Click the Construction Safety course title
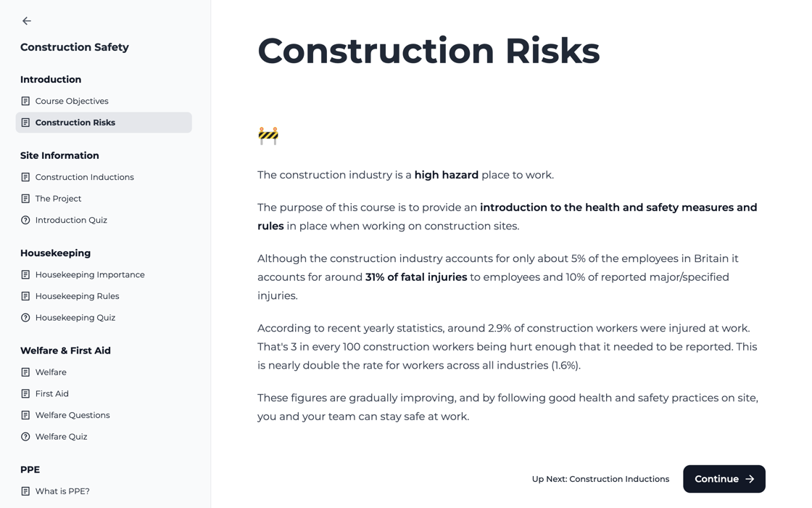The height and width of the screenshot is (508, 812). (x=75, y=46)
